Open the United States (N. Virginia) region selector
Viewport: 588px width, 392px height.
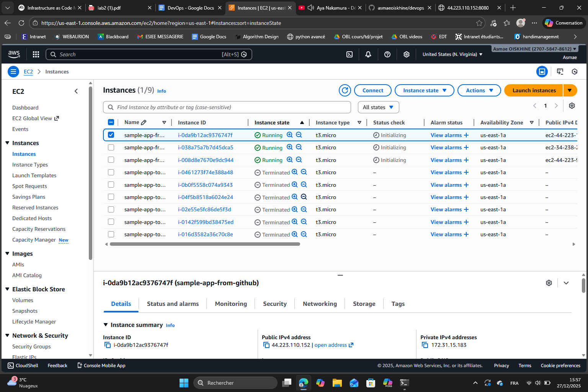[x=452, y=54]
